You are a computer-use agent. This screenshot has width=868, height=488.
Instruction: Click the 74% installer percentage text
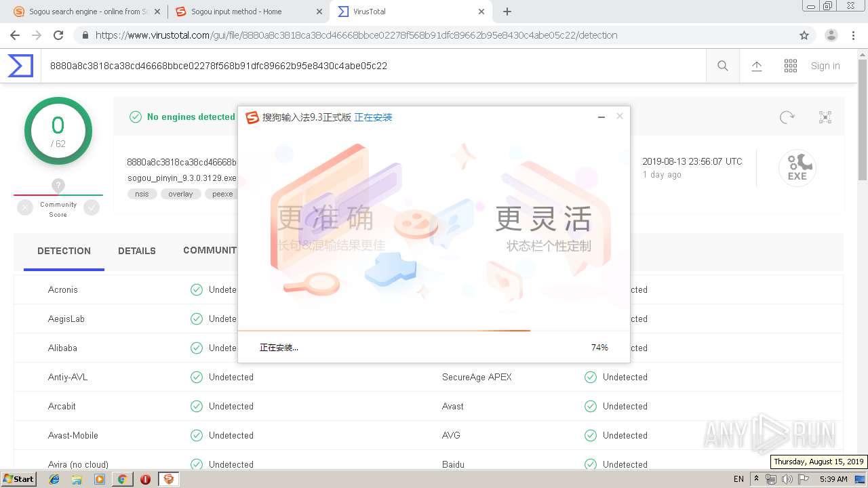click(x=599, y=347)
